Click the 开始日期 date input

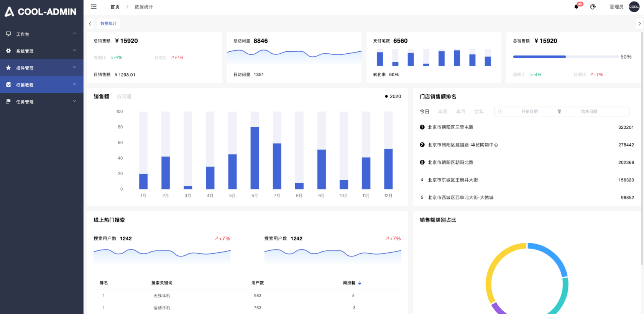pos(529,112)
